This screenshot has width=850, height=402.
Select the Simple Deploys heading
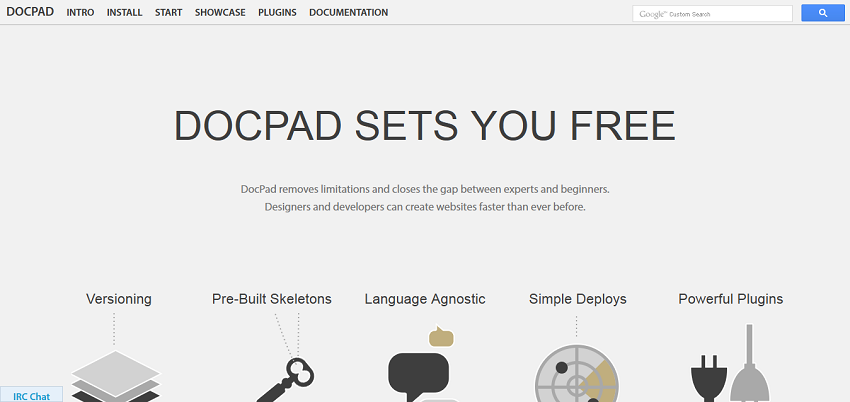(x=578, y=299)
